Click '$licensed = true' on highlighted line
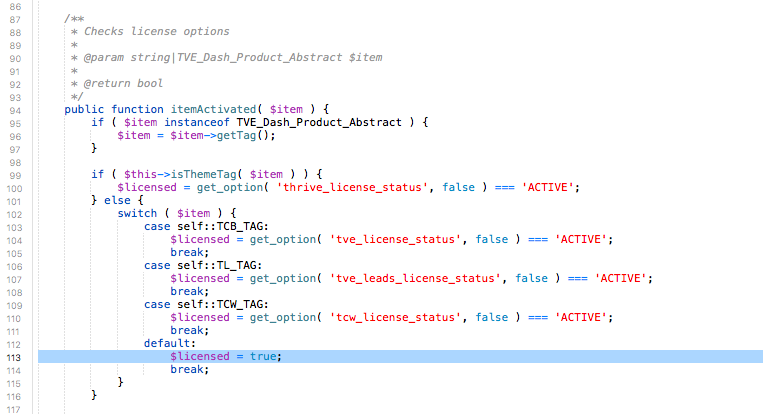 pyautogui.click(x=224, y=356)
